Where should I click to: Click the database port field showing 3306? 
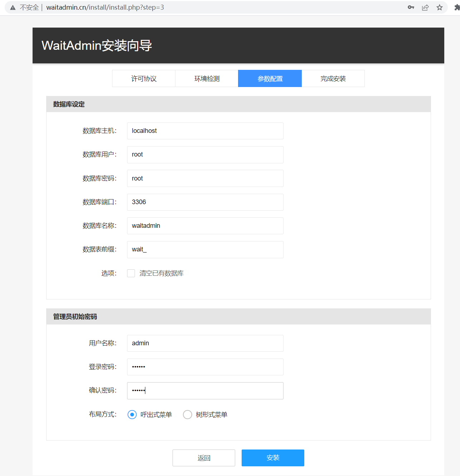click(x=205, y=202)
